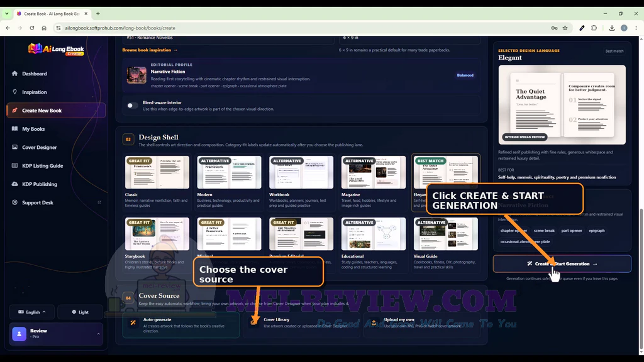Toggle Bleed-aware interior switch
644x362 pixels.
coord(132,106)
